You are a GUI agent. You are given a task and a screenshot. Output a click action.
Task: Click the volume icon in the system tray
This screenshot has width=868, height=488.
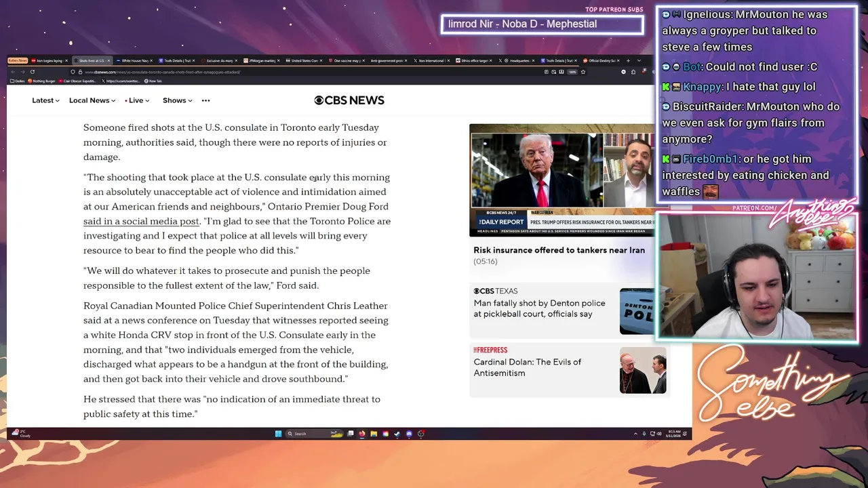coord(659,434)
